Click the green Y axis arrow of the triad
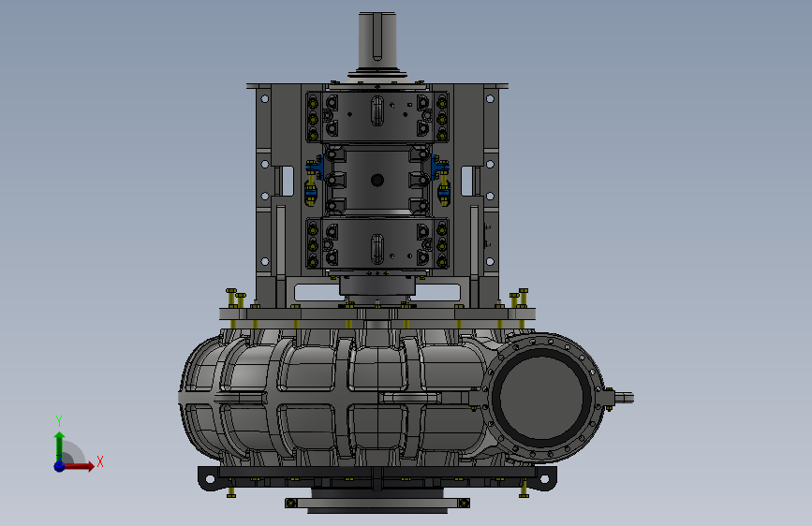812x526 pixels. (x=60, y=446)
